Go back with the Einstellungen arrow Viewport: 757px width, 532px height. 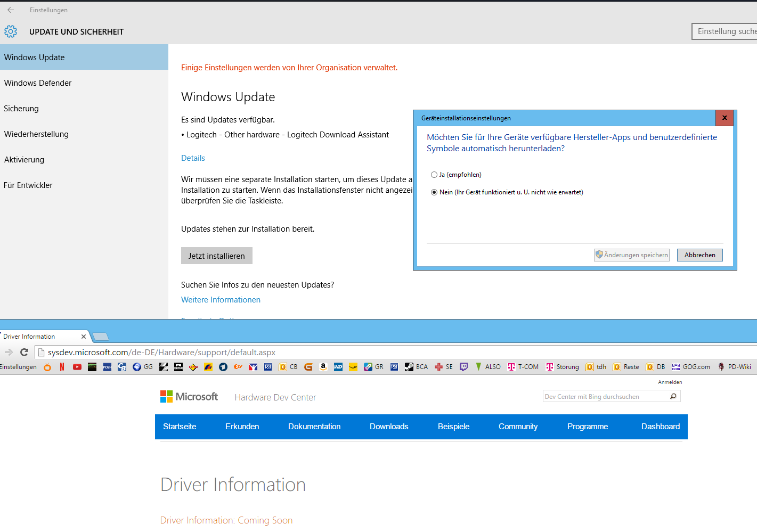pyautogui.click(x=11, y=10)
